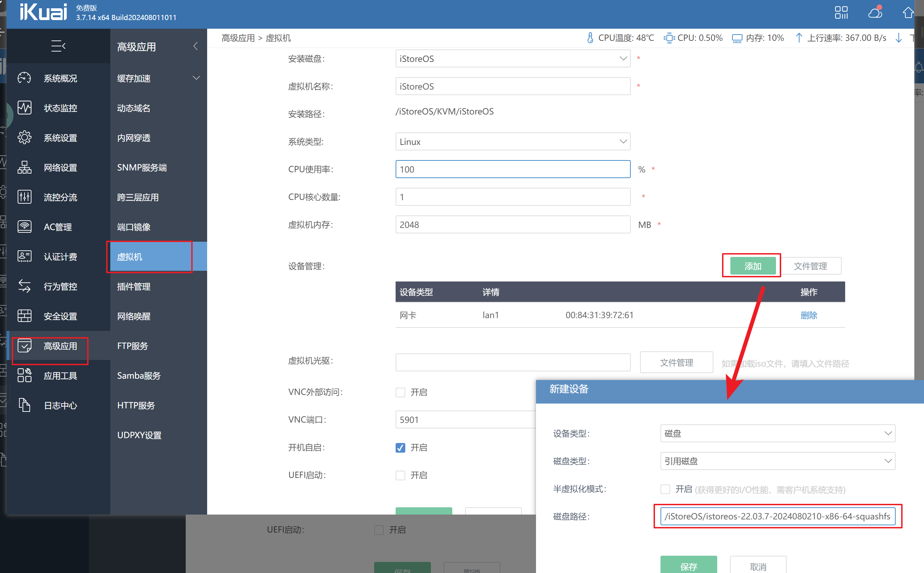This screenshot has height=573, width=924.
Task: Uncheck the 开机自启 checkbox
Action: click(400, 447)
